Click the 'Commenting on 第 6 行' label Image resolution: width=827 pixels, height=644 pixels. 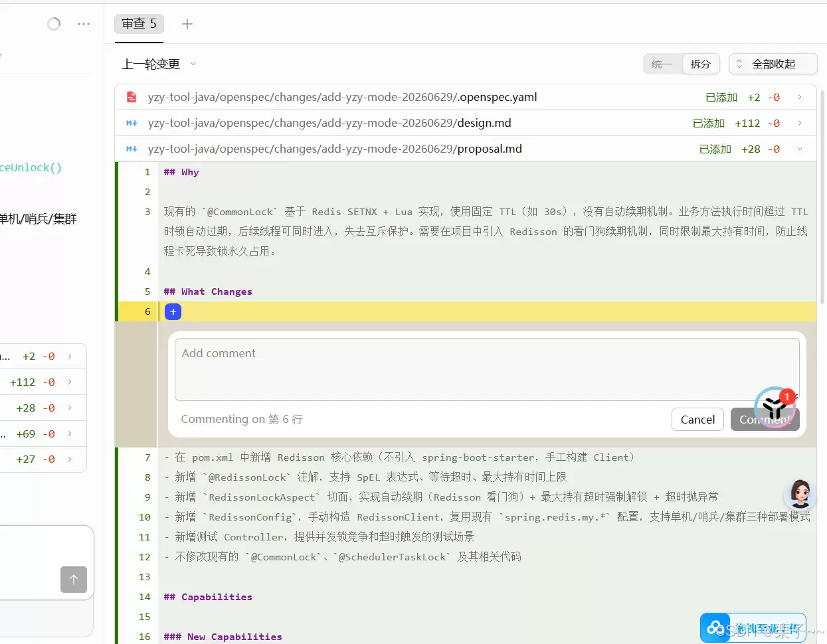pyautogui.click(x=242, y=420)
